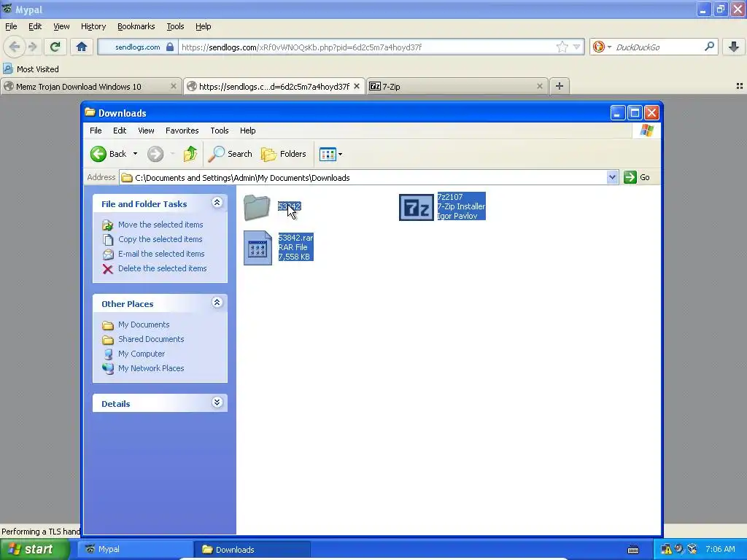Go to My Documents in Other Places

pos(144,324)
